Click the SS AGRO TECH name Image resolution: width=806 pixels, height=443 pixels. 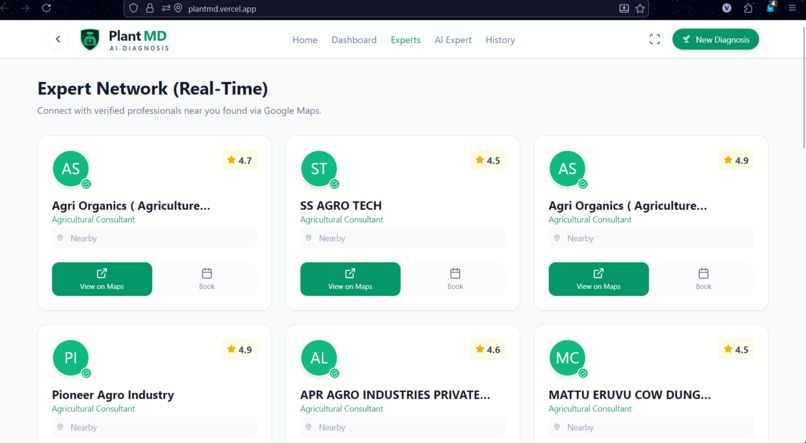tap(341, 206)
